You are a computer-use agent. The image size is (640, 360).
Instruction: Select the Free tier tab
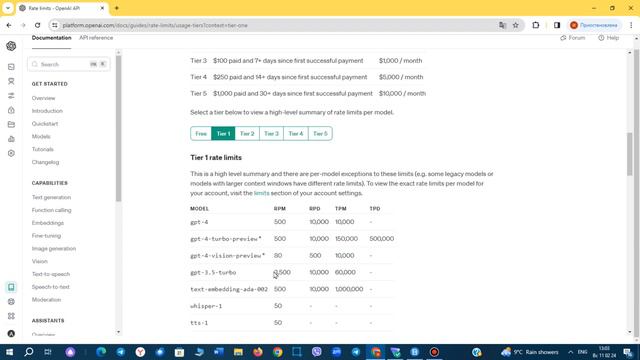pyautogui.click(x=201, y=133)
